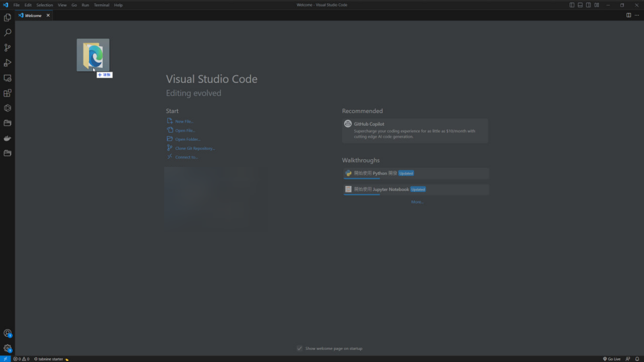The width and height of the screenshot is (644, 362).
Task: Click the feedback icon in status bar
Action: [x=628, y=359]
